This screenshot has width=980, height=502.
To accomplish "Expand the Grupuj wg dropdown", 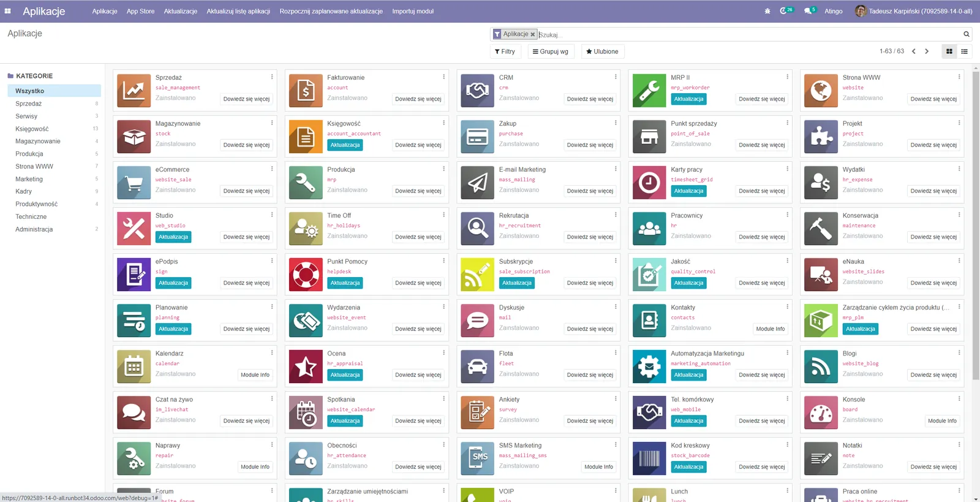I will click(551, 51).
